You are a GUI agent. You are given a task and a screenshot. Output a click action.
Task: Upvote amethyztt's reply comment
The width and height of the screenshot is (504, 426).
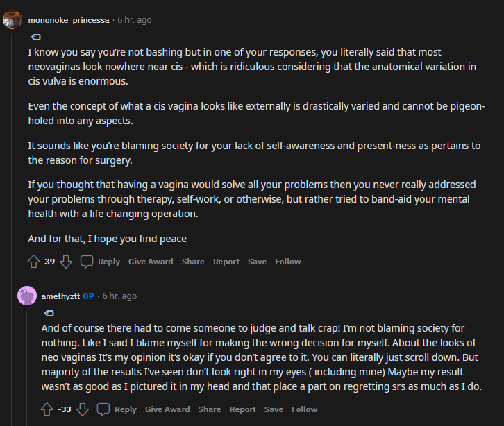tap(47, 409)
